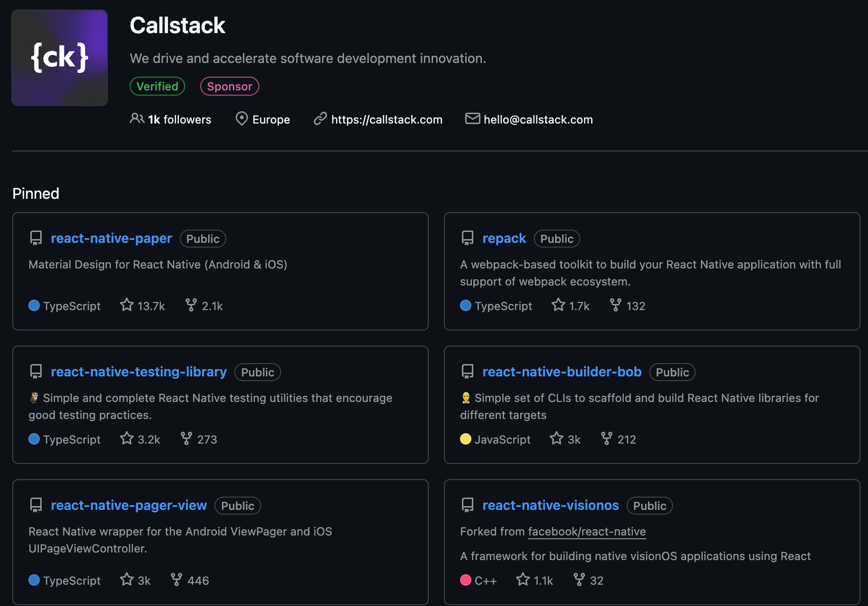Click the Callstack {ck} avatar logo

[60, 58]
